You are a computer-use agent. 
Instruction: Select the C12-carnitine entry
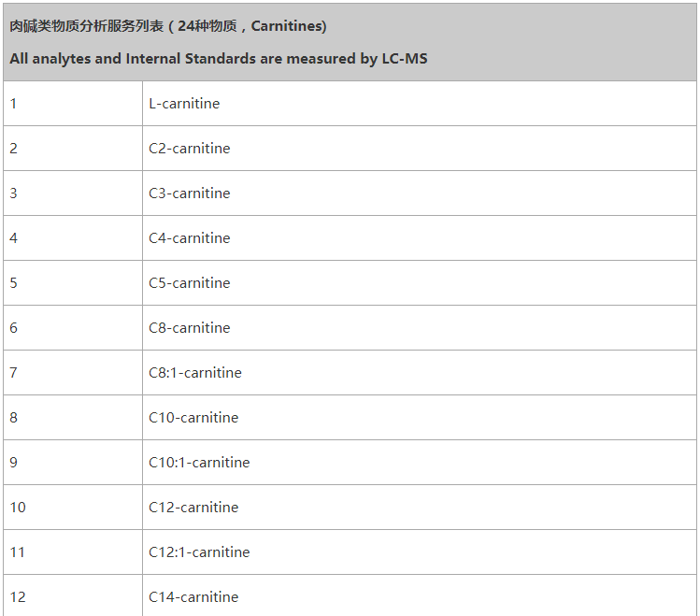[193, 508]
